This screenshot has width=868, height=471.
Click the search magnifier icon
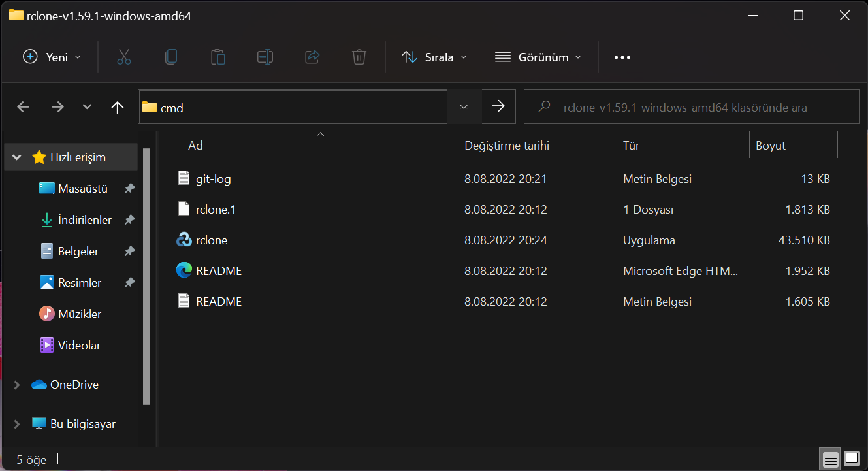(x=543, y=106)
